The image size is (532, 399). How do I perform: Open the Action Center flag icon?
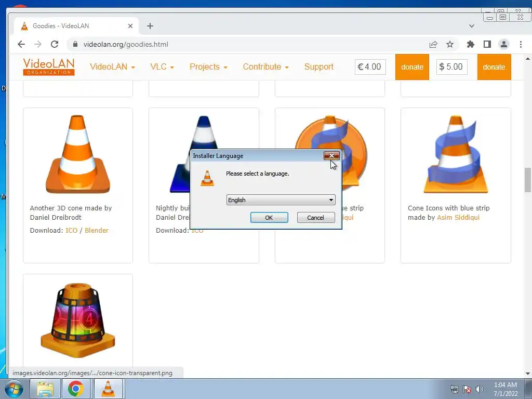pos(467,389)
